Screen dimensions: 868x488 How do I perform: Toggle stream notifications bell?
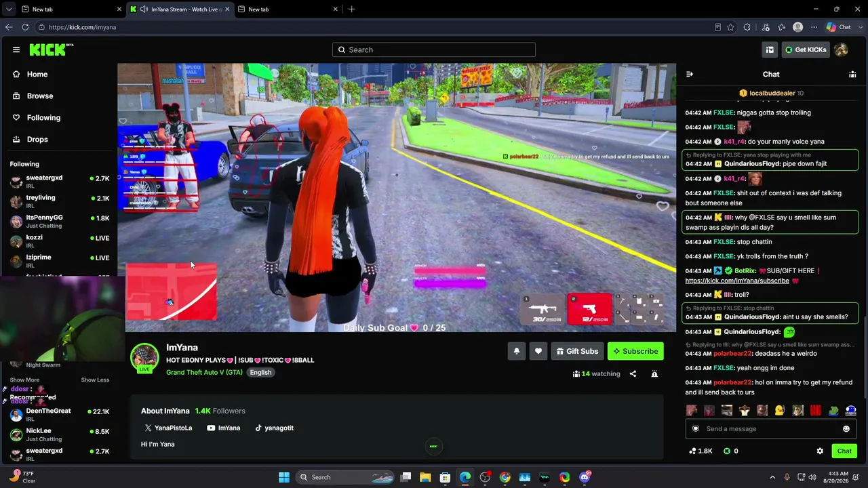[517, 351]
